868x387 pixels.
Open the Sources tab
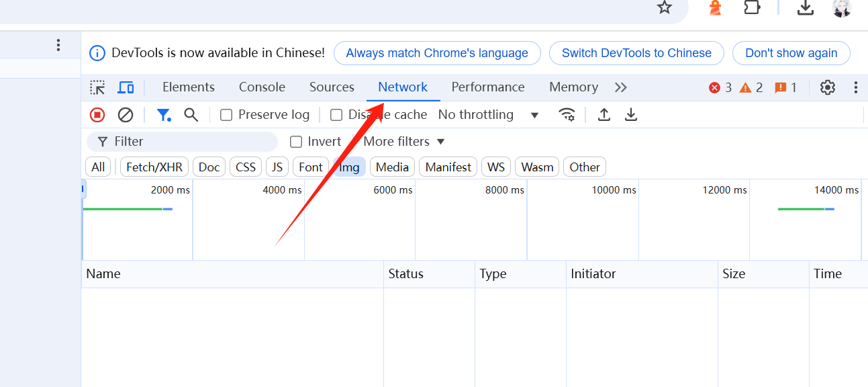point(332,87)
